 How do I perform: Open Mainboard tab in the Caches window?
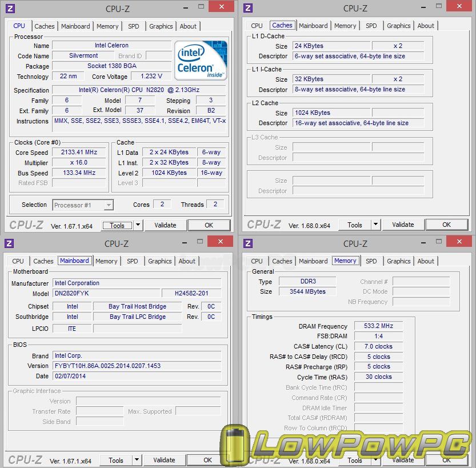tap(313, 26)
